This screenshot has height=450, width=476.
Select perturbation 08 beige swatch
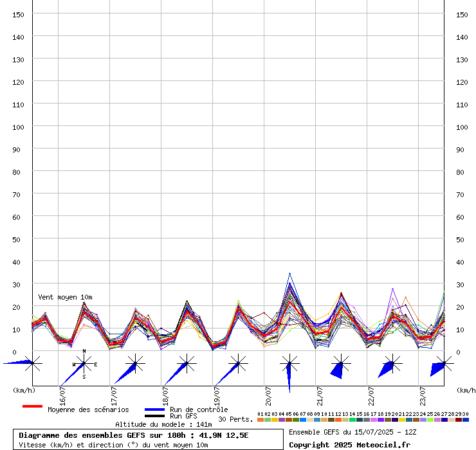coord(310,420)
